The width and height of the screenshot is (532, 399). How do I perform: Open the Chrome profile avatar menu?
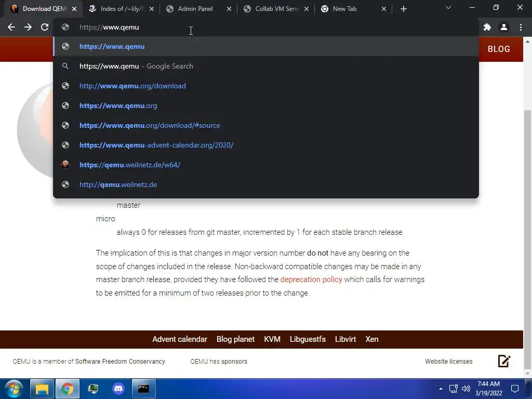point(504,27)
